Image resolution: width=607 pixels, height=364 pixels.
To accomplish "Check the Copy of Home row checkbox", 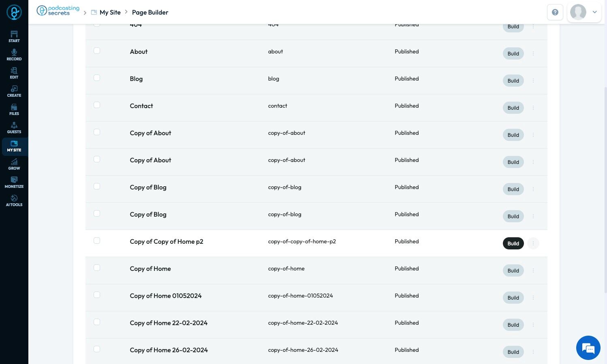I will [97, 268].
